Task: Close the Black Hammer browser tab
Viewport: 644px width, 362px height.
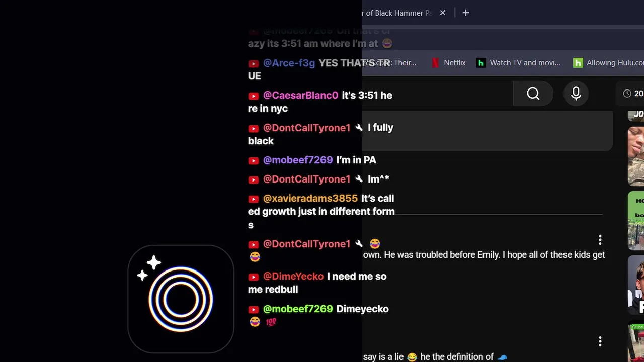Action: coord(443,13)
